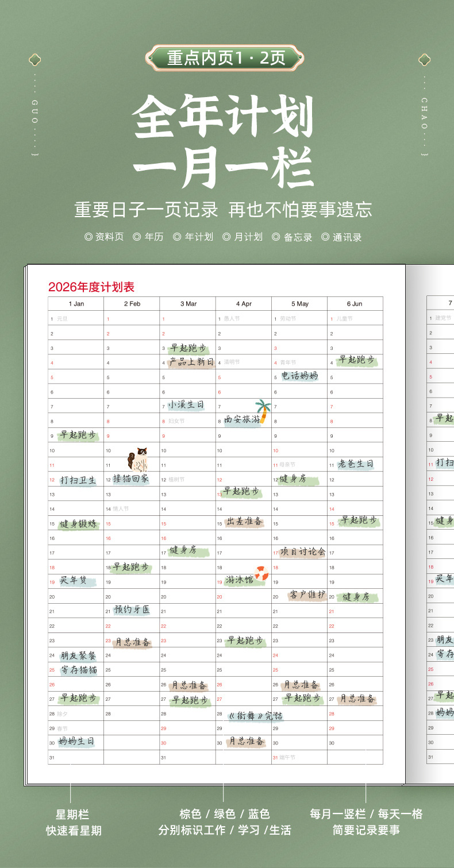Viewport: 454px width, 868px height.
Task: Click the subtitle 重要日子一页记录 再也不怕要事遗忘
Action: [224, 210]
